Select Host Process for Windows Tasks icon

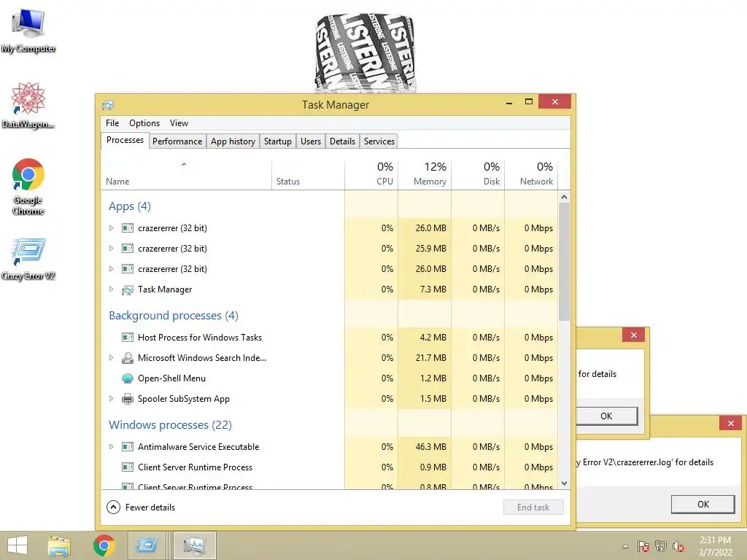[127, 338]
